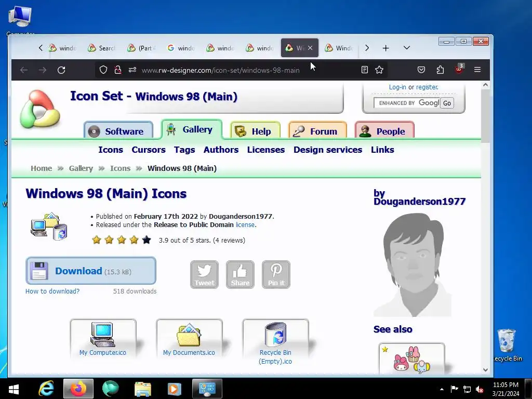
Task: Open the Licenses submenu link
Action: 265,150
